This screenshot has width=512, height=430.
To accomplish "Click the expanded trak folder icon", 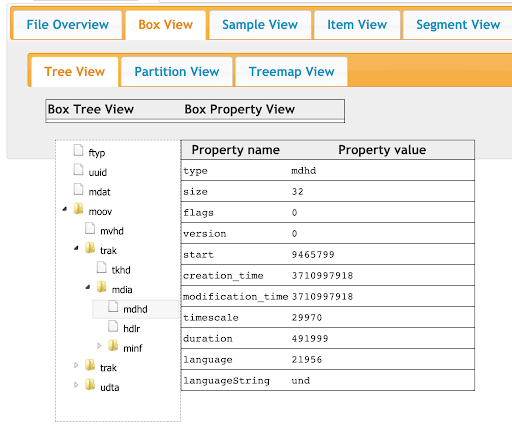I will pos(90,248).
